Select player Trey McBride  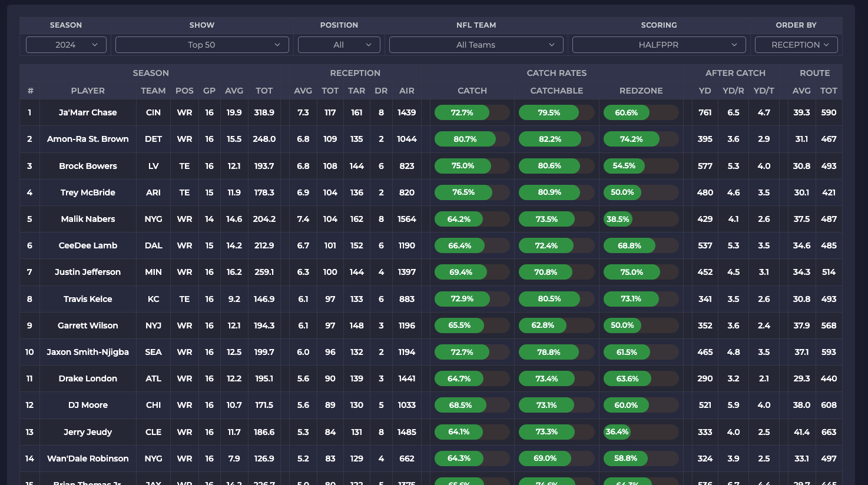[88, 192]
